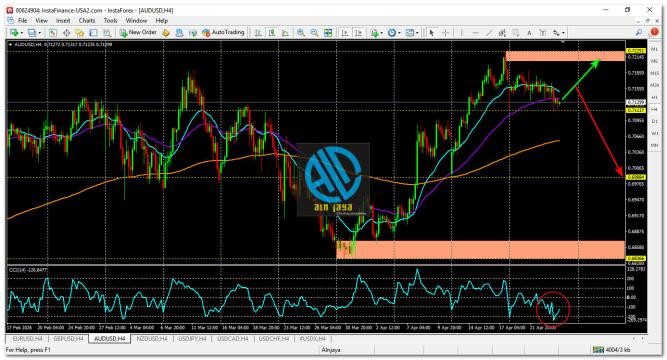The image size is (667, 360).
Task: Switch to the GBPUSD,H4 chart tab
Action: (68, 339)
